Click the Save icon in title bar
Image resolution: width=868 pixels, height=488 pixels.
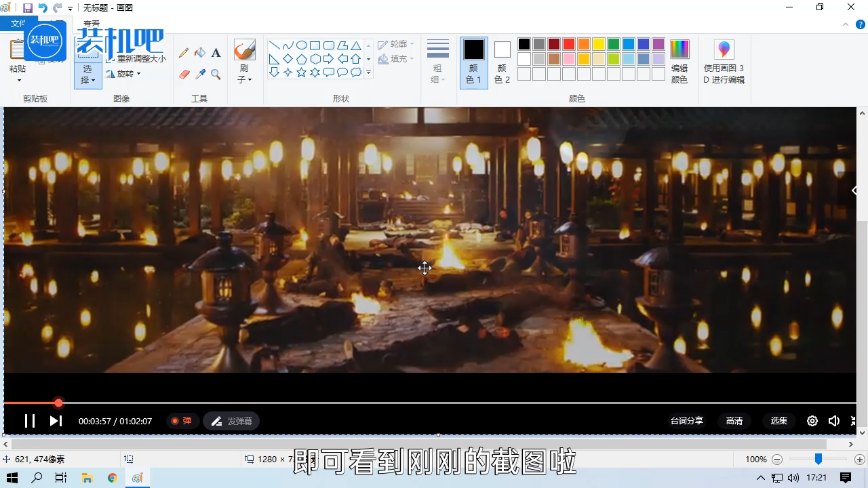click(x=28, y=7)
